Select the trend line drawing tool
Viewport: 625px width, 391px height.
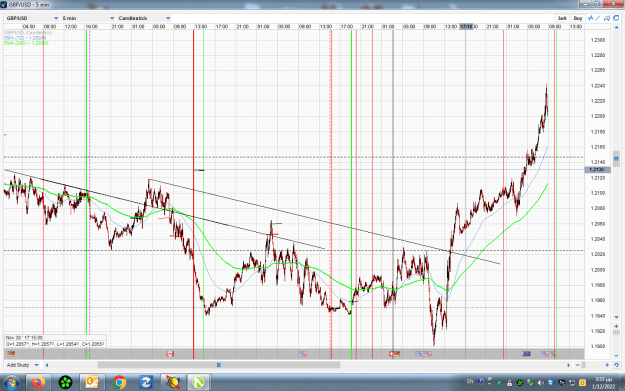(598, 18)
